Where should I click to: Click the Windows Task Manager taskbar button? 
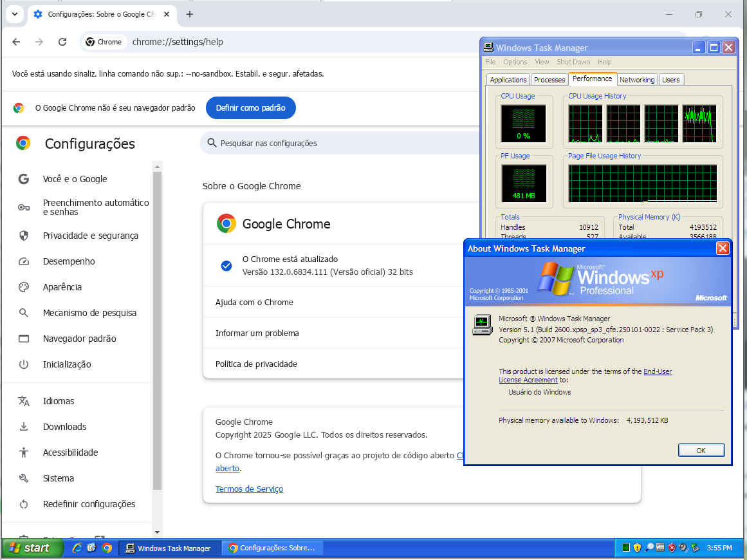[170, 548]
